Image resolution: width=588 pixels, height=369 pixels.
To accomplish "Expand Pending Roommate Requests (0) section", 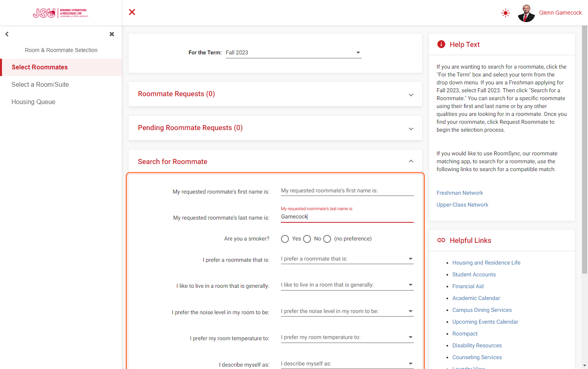I will 275,128.
